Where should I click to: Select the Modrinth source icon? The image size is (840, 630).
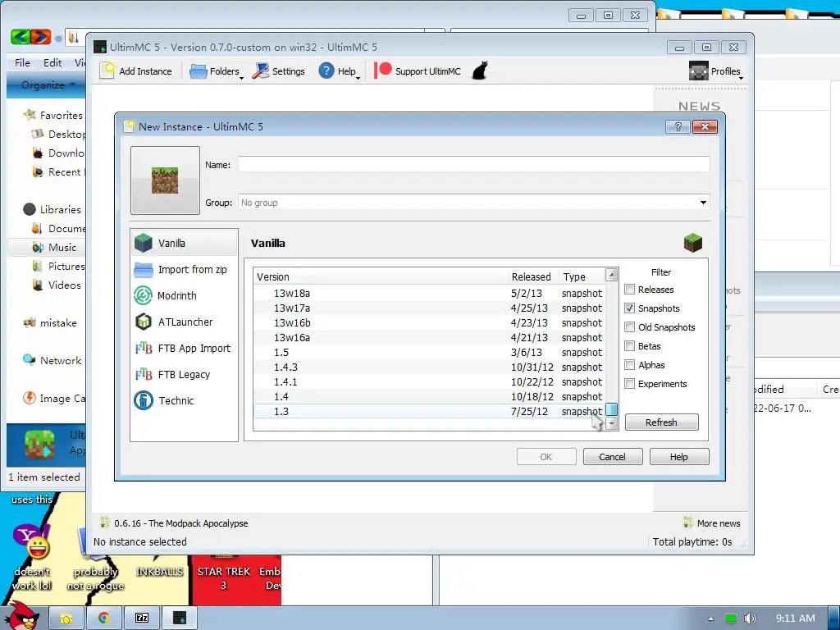pyautogui.click(x=143, y=295)
